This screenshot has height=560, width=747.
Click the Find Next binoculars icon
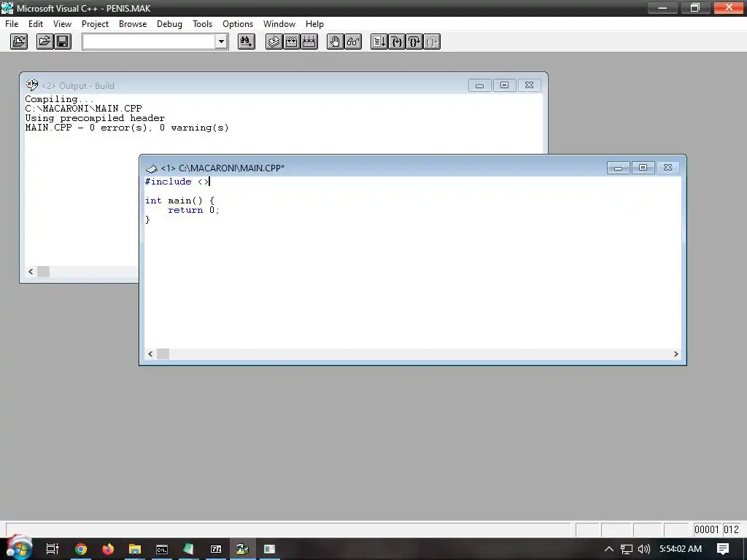(x=247, y=42)
